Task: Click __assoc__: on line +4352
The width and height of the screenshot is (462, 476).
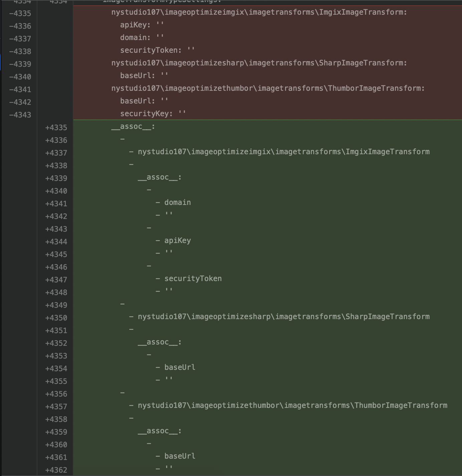Action: [160, 342]
